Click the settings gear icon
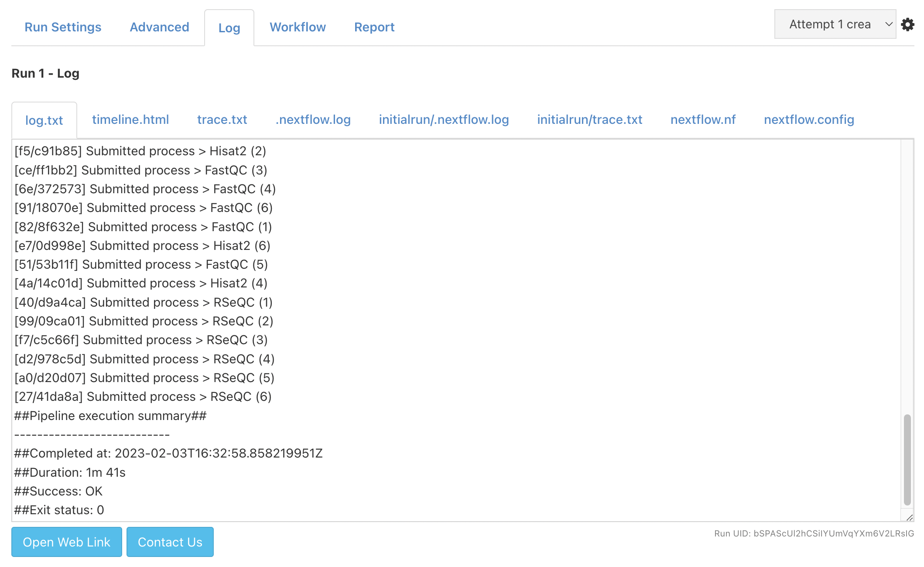Image resolution: width=924 pixels, height=567 pixels. tap(908, 24)
